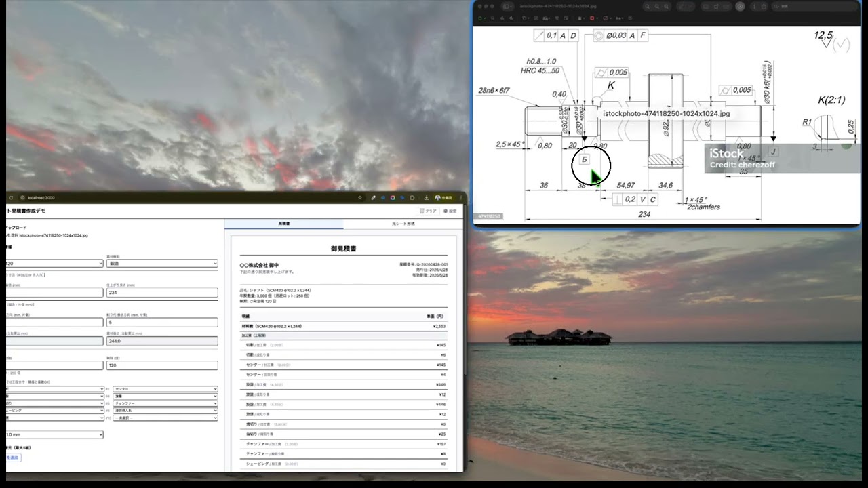Screen dimensions: 868x488
Task: Switch to the 元シート形式 tab
Action: 403,224
